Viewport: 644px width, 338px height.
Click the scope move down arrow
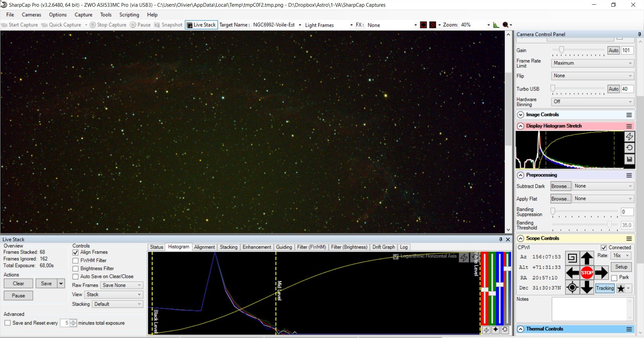tap(587, 287)
